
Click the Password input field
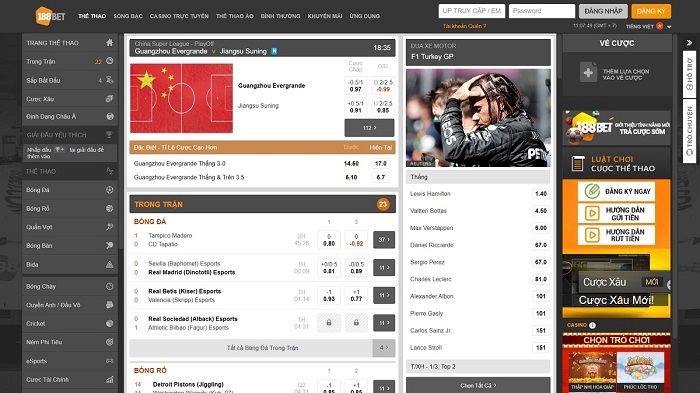coord(542,11)
